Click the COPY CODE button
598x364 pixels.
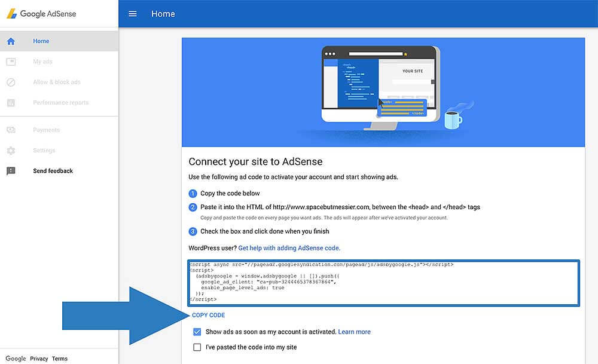point(208,315)
